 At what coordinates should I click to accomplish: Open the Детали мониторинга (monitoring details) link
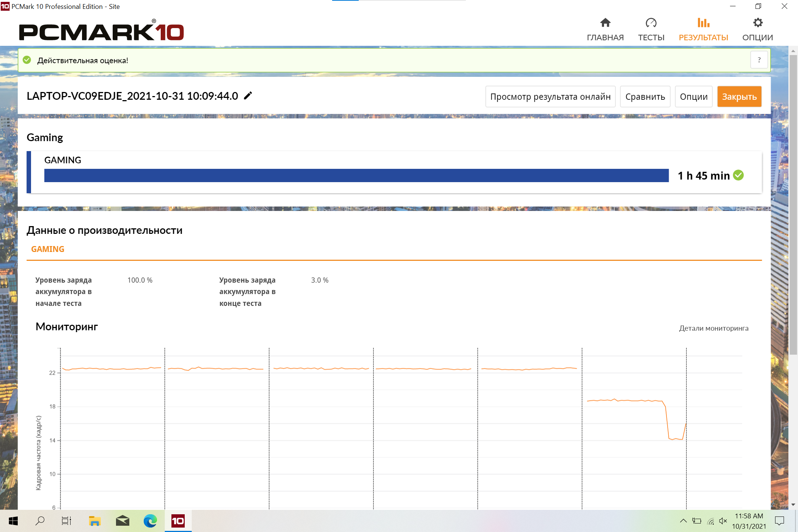(713, 328)
